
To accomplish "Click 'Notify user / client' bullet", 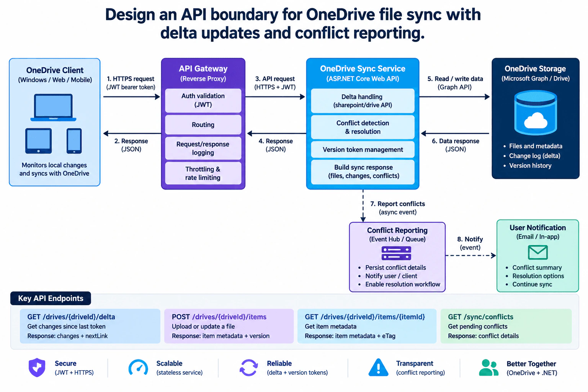I will [x=391, y=276].
